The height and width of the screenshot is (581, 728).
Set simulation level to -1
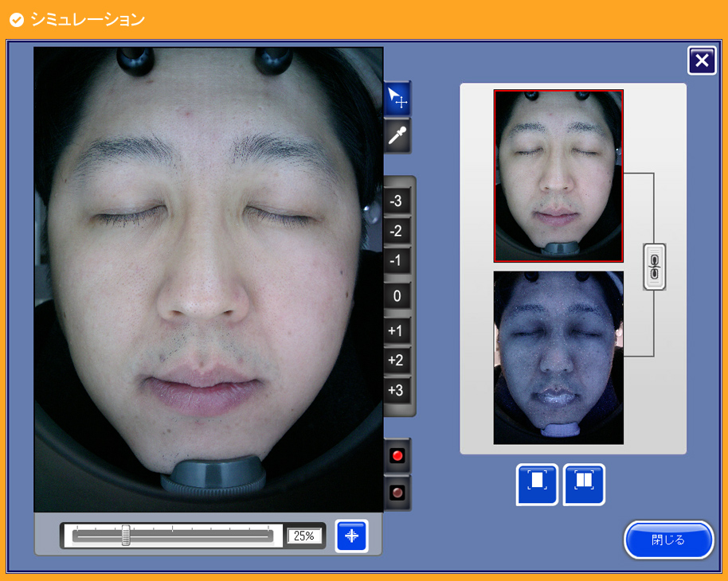click(x=396, y=261)
